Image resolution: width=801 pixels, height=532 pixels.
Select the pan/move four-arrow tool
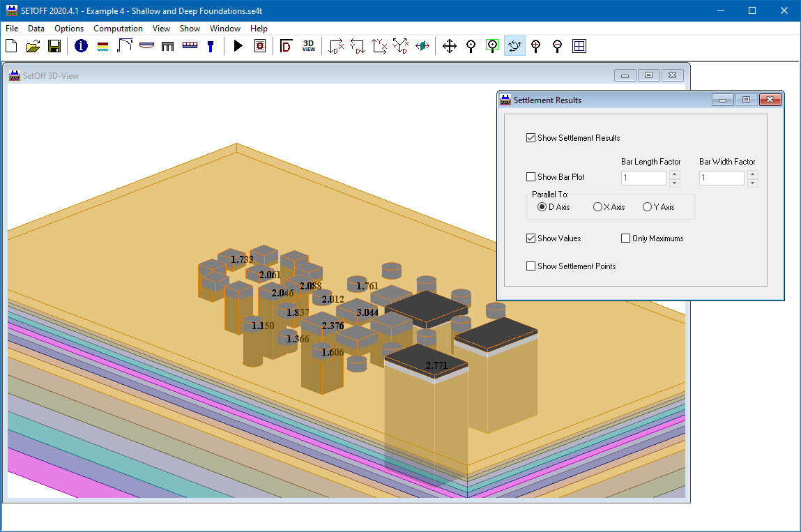coord(450,47)
